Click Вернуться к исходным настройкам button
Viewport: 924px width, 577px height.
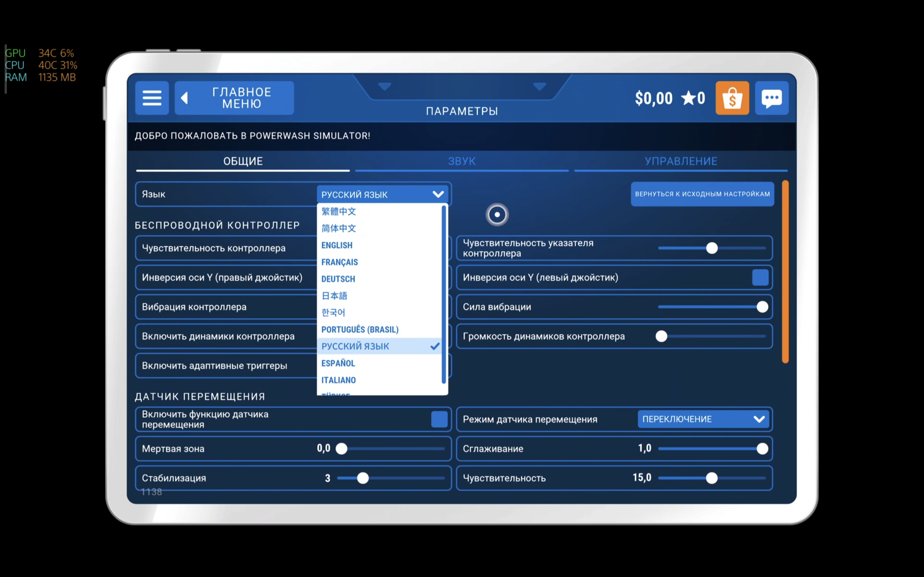point(702,194)
